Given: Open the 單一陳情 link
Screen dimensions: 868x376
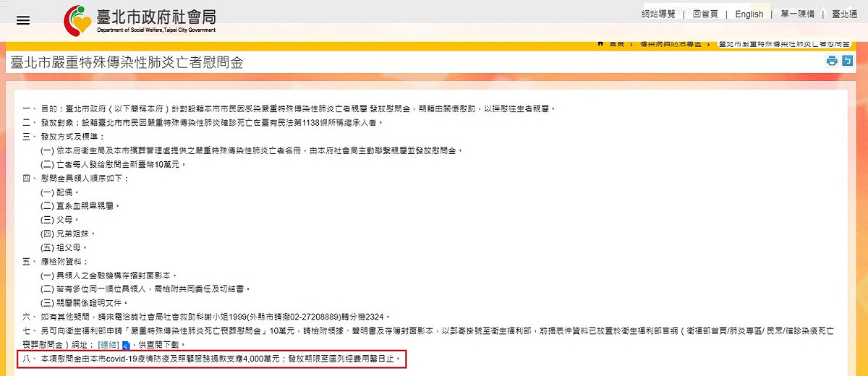Looking at the screenshot, I should pyautogui.click(x=798, y=14).
